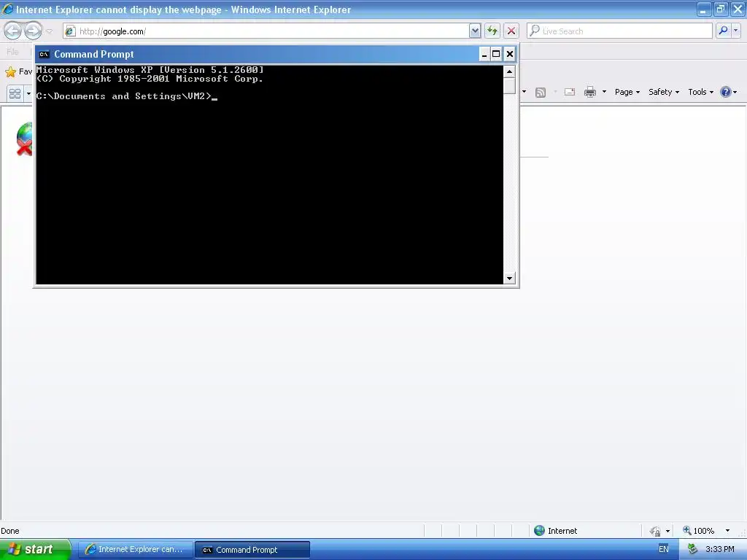
Task: Open the search provider options dropdown
Action: [x=735, y=31]
